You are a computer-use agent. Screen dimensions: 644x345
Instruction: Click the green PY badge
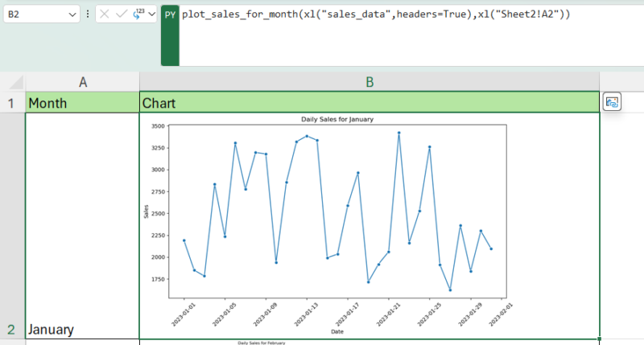[x=170, y=14]
